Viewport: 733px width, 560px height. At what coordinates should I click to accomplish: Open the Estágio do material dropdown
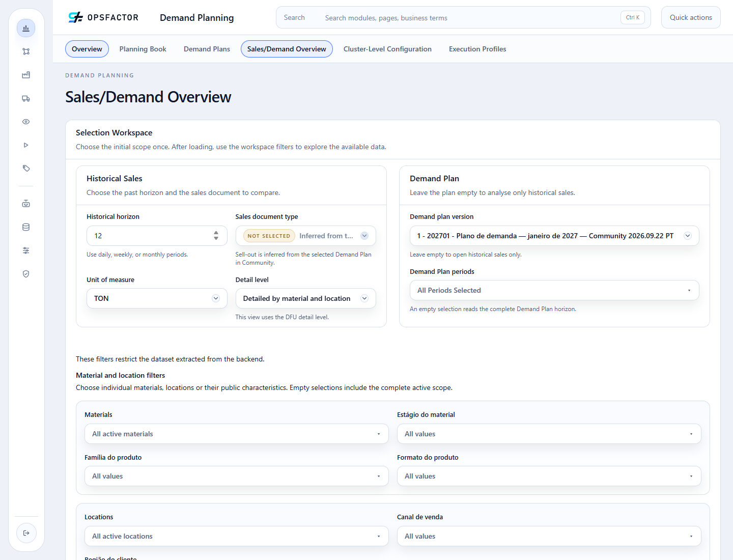(549, 434)
